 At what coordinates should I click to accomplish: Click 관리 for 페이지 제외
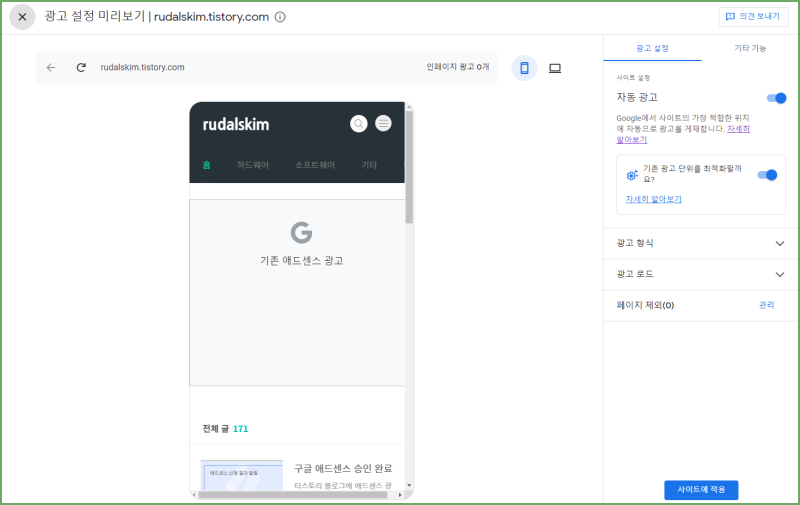(766, 305)
